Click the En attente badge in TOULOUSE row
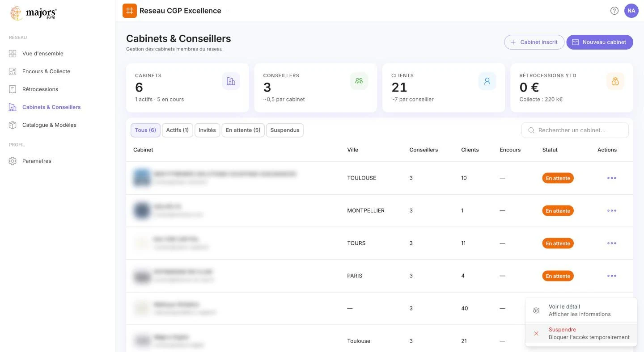 pyautogui.click(x=558, y=178)
